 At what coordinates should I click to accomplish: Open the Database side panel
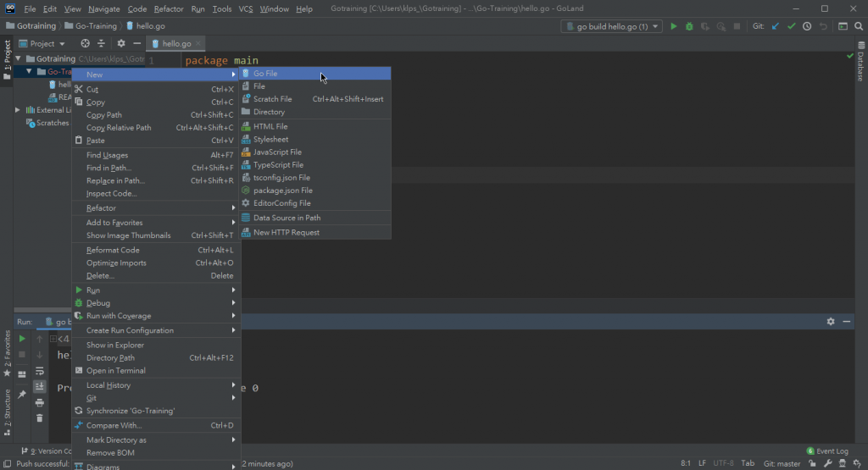coord(861,61)
